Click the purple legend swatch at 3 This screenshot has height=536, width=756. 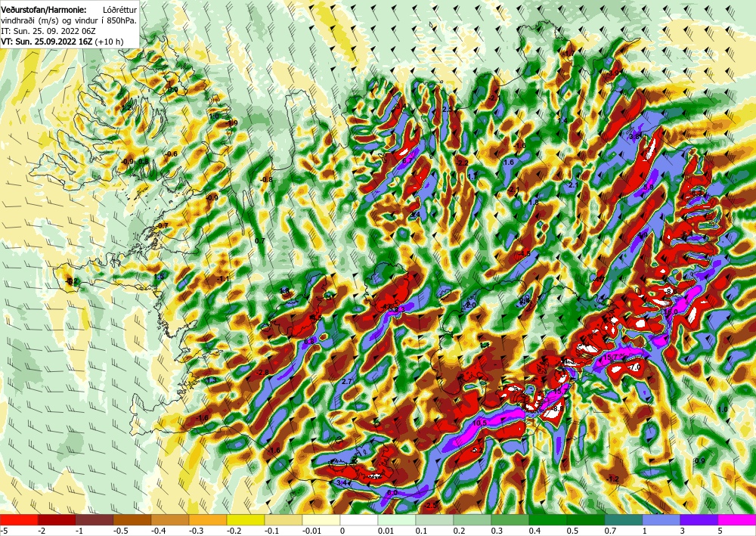pos(699,520)
